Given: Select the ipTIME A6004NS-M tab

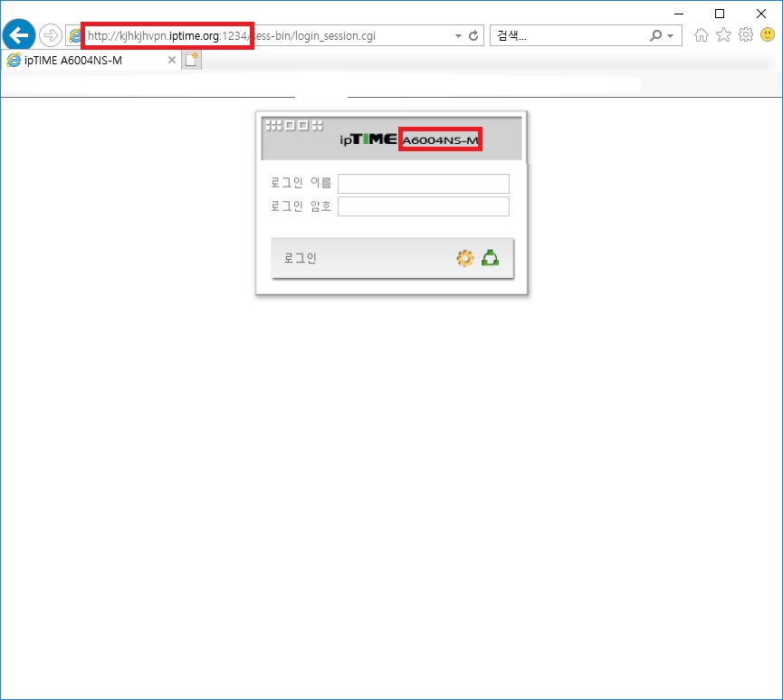Looking at the screenshot, I should (90, 61).
